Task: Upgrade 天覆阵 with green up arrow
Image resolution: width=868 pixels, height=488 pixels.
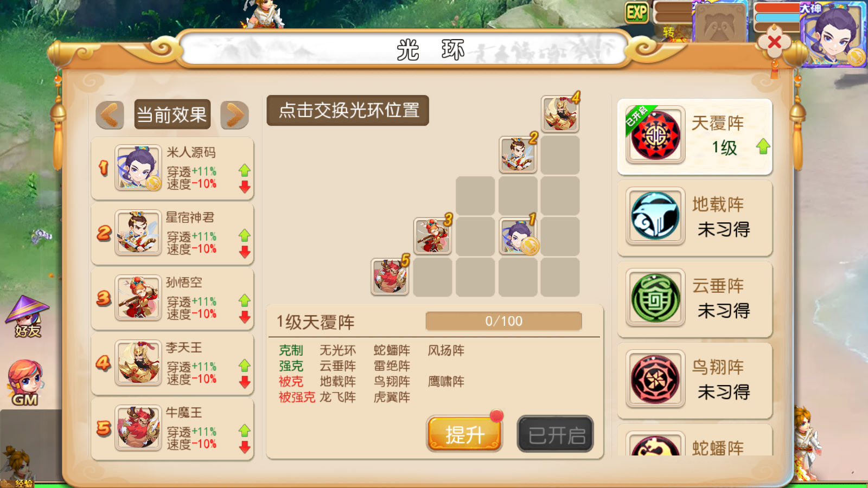Action: point(763,146)
